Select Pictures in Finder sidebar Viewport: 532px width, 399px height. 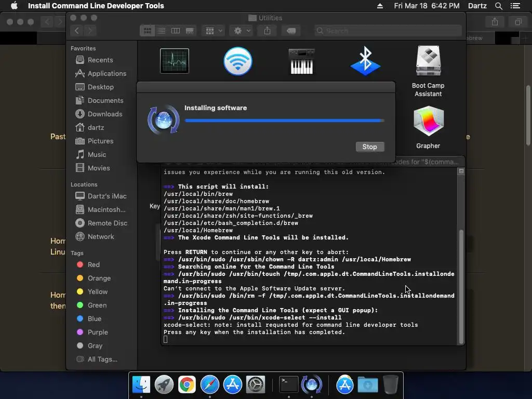click(x=100, y=141)
